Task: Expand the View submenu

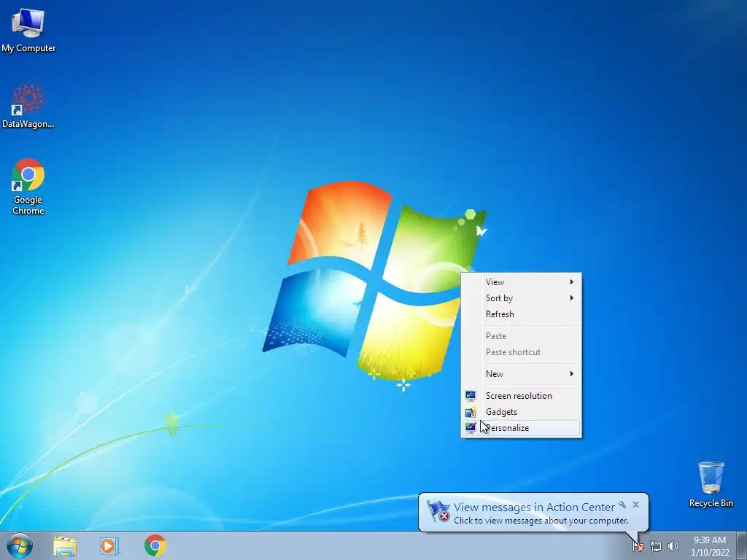Action: pyautogui.click(x=521, y=282)
